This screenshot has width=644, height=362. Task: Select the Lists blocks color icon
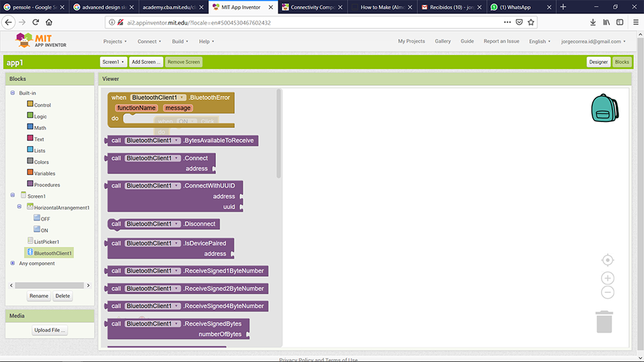30,149
